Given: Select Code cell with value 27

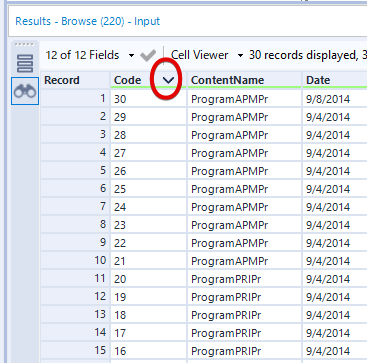Looking at the screenshot, I should pyautogui.click(x=149, y=153).
